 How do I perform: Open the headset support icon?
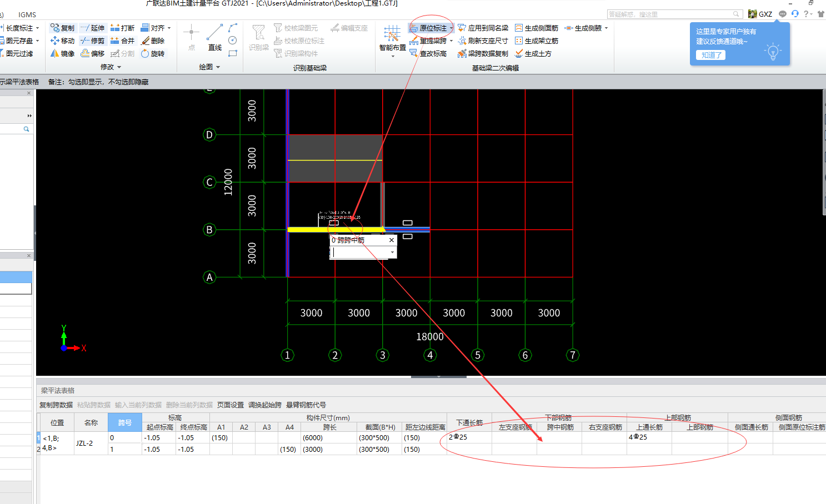pos(795,14)
